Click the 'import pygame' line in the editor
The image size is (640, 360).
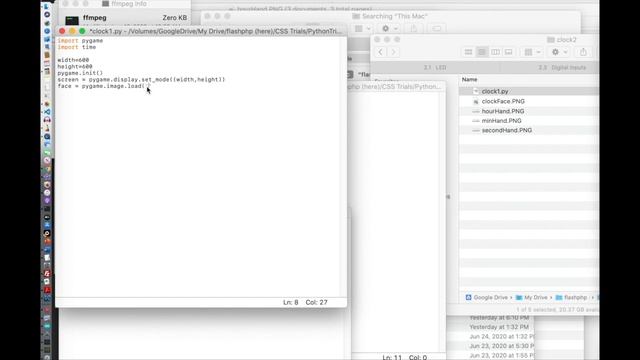[80, 41]
